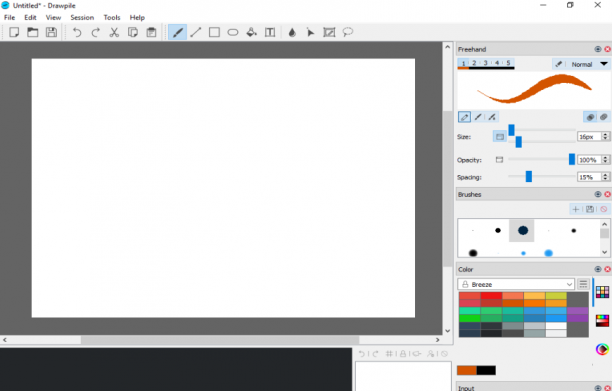Image resolution: width=612 pixels, height=391 pixels.
Task: Pick the purple palette swatch
Action: [x=577, y=311]
